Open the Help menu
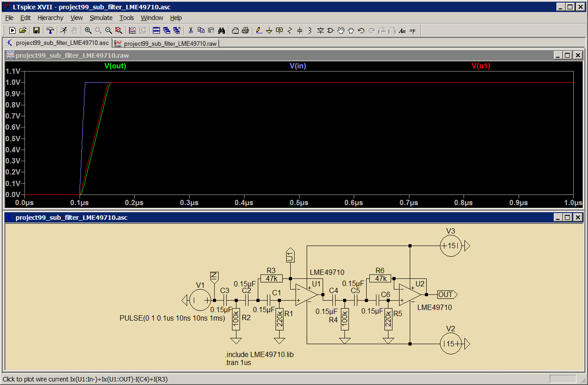Viewport: 588px width, 385px height. (x=176, y=18)
